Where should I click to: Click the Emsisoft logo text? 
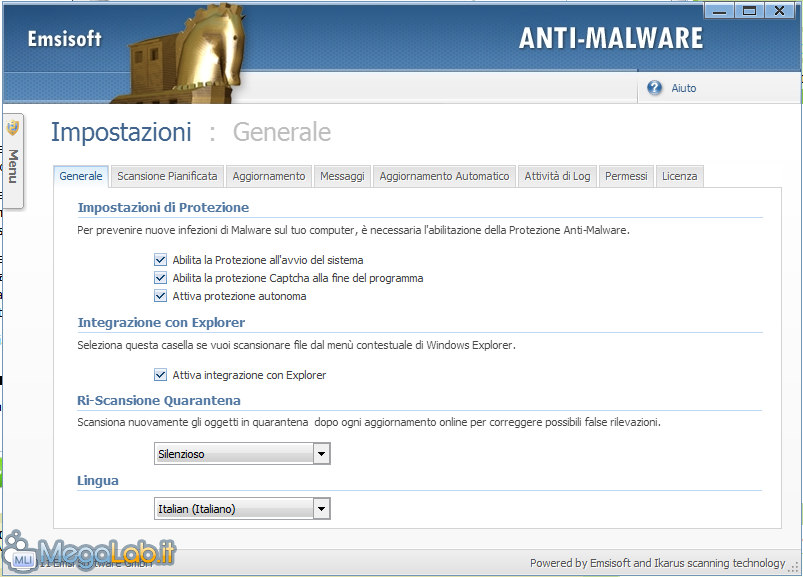(65, 39)
